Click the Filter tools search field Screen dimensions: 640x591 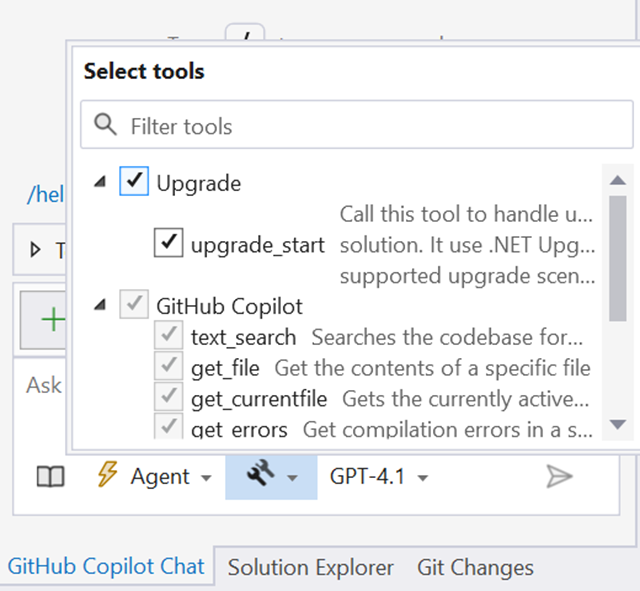(357, 124)
